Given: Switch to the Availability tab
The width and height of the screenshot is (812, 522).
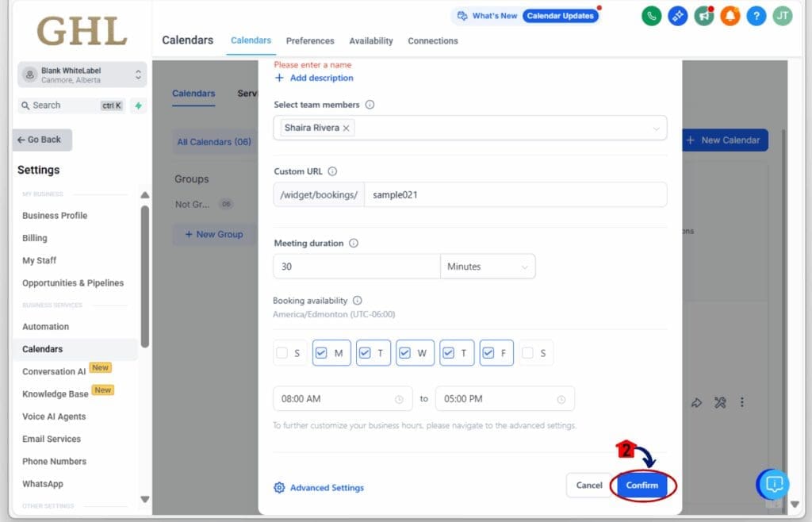Looking at the screenshot, I should 371,41.
